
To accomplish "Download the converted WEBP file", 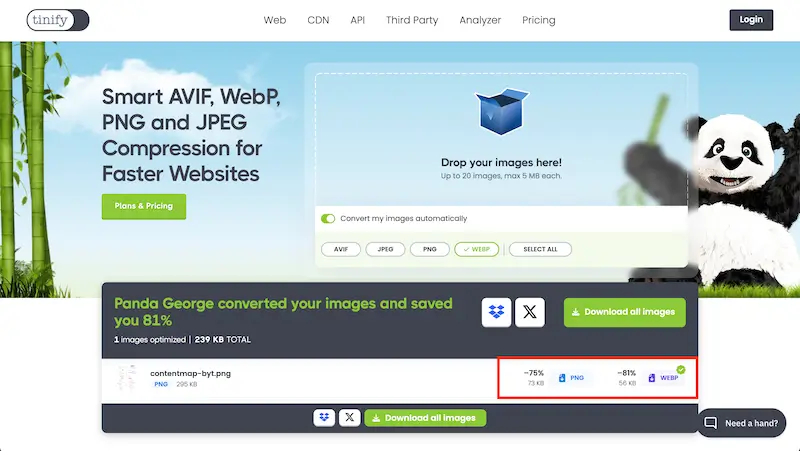I will pos(665,378).
